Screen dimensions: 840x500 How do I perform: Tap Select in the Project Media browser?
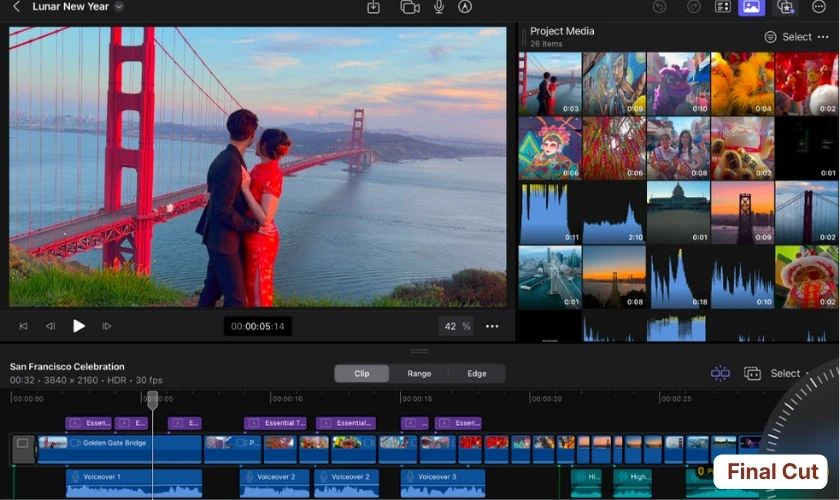coord(797,37)
